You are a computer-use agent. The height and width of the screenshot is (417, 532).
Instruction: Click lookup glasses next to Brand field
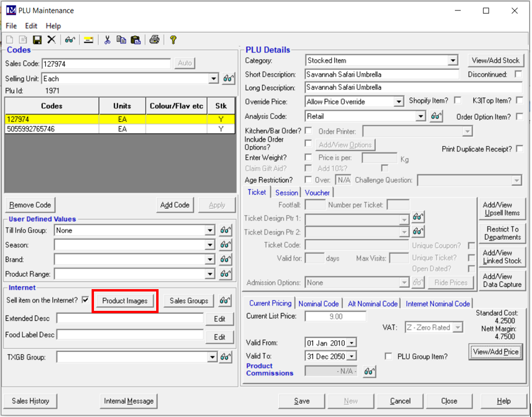tap(227, 260)
